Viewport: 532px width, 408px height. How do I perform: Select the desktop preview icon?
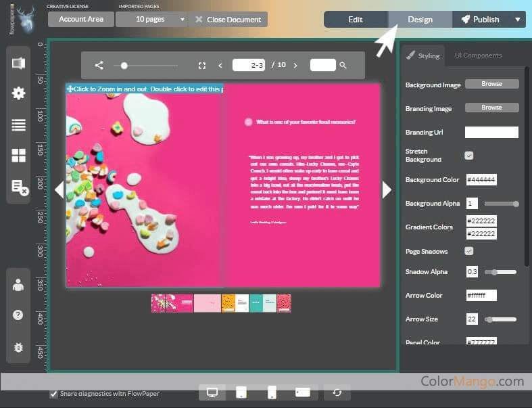(212, 392)
